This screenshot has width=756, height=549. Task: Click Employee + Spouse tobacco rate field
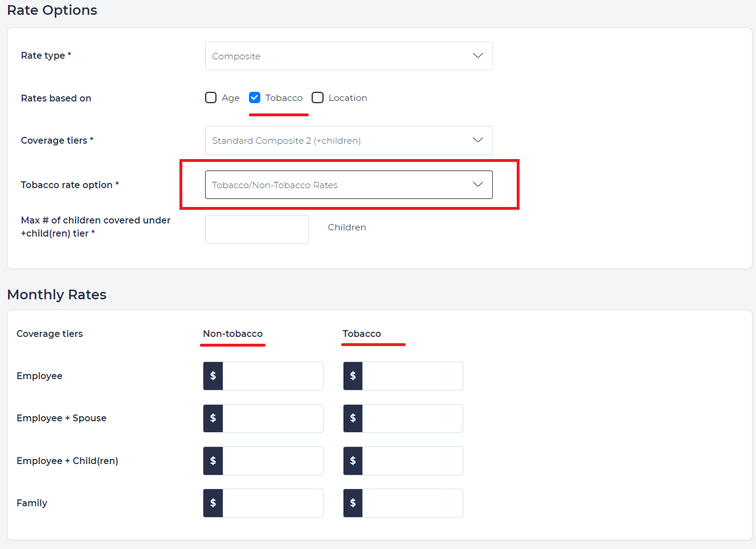(x=412, y=418)
